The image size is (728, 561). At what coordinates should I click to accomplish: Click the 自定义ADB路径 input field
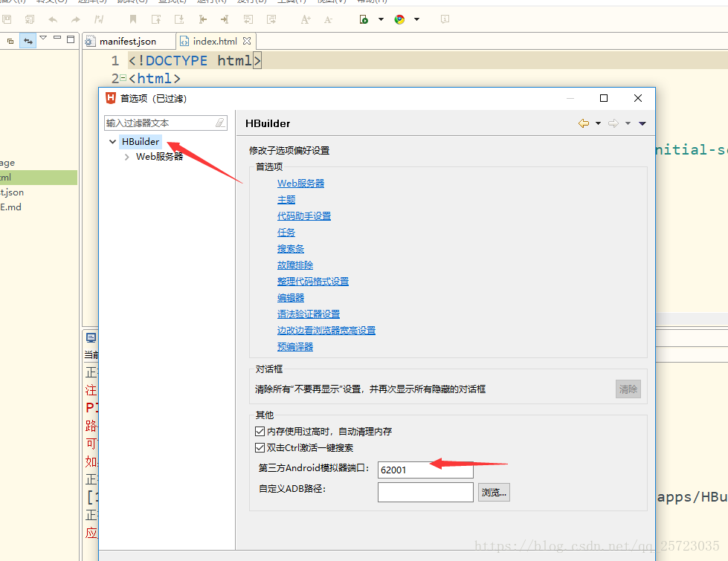[425, 493]
